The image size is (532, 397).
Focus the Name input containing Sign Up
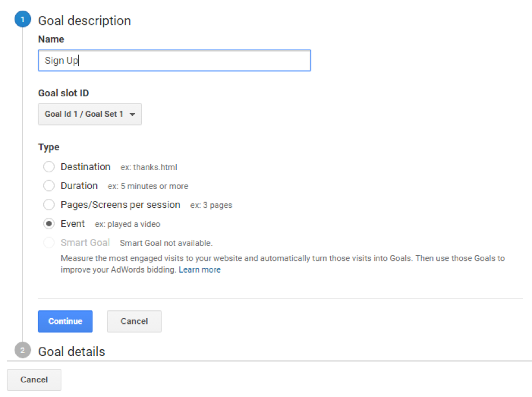175,60
